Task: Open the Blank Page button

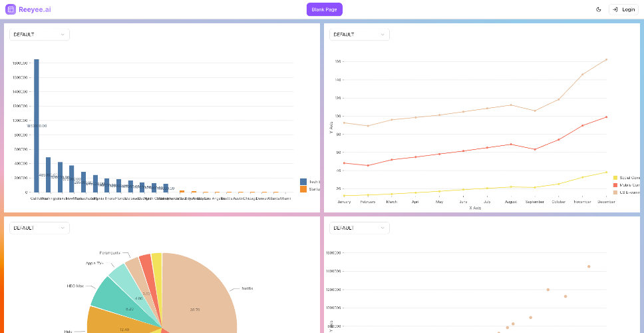Action: point(325,9)
